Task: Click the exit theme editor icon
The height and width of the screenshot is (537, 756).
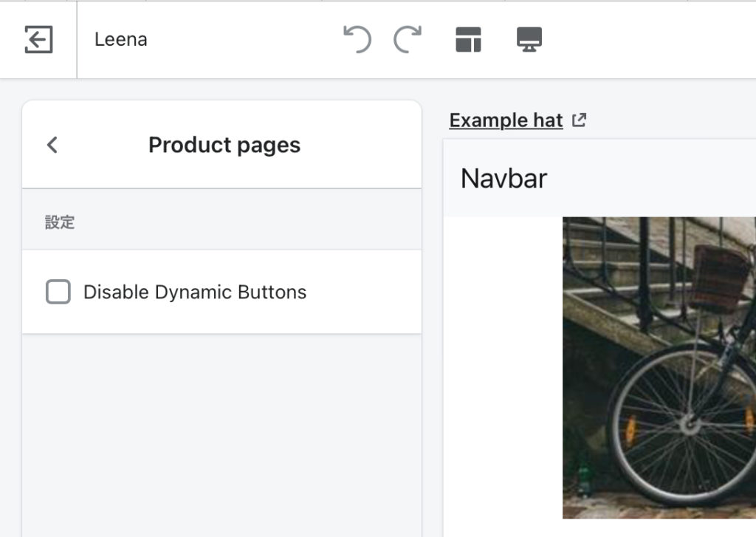Action: [x=38, y=39]
